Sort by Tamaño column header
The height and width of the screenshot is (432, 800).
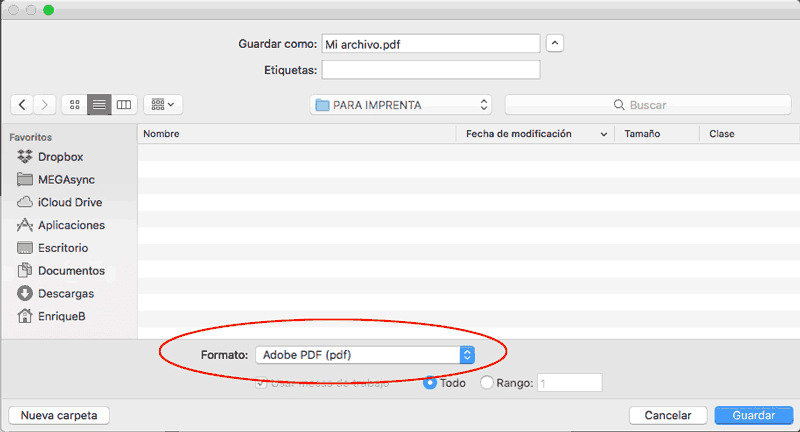click(x=657, y=134)
